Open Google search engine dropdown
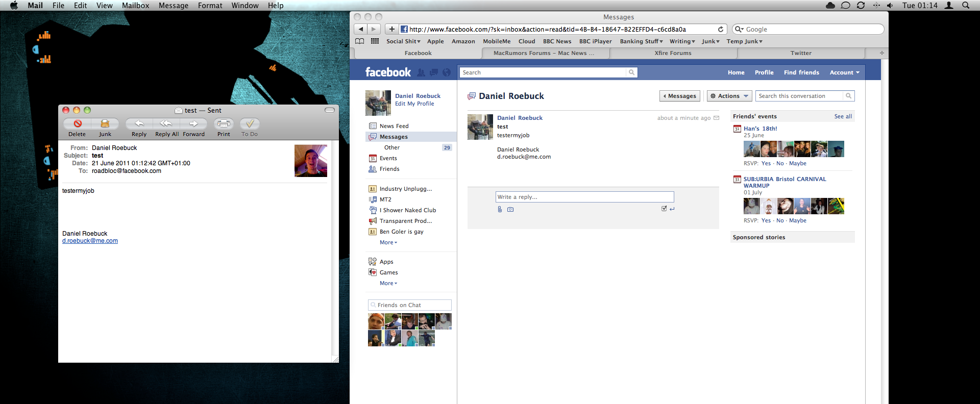The image size is (980, 404). (739, 29)
